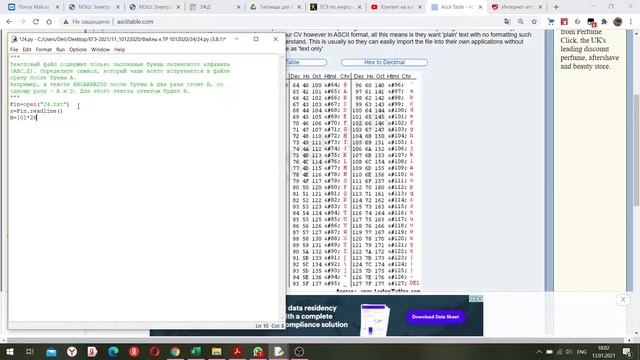Bookmark this page with the star

coord(534,22)
